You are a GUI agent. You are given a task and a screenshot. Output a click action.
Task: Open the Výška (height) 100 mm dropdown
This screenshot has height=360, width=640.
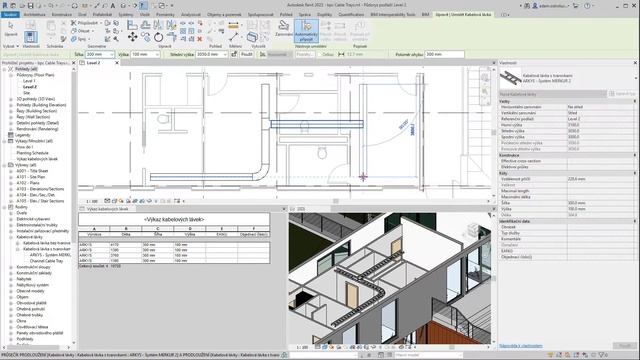tap(157, 54)
